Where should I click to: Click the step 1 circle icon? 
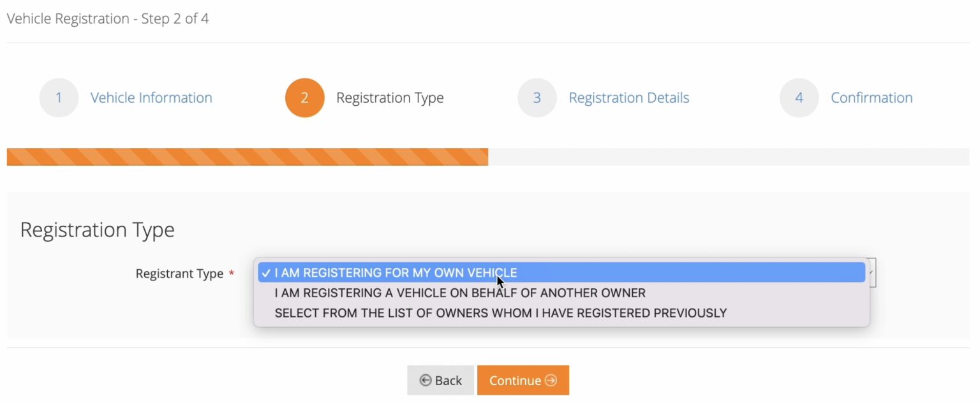(59, 98)
